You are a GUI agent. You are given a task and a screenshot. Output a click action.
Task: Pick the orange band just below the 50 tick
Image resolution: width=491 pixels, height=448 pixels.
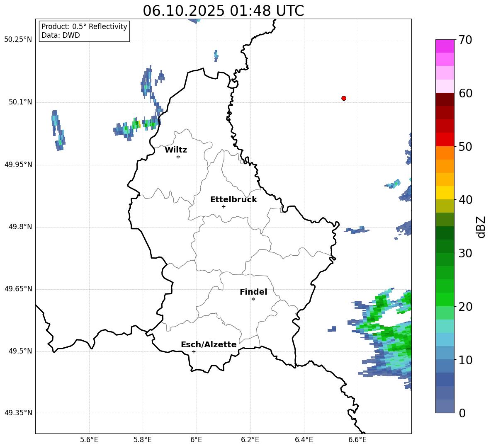445,153
